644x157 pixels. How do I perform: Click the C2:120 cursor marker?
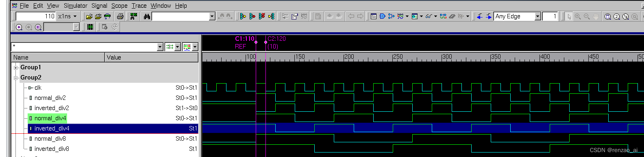276,39
